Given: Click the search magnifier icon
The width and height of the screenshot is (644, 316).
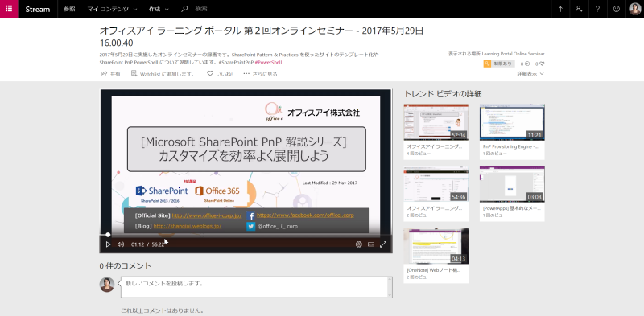Looking at the screenshot, I should tap(184, 9).
